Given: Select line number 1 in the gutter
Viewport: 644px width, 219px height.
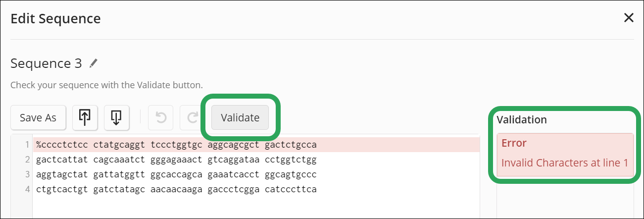Looking at the screenshot, I should 28,145.
